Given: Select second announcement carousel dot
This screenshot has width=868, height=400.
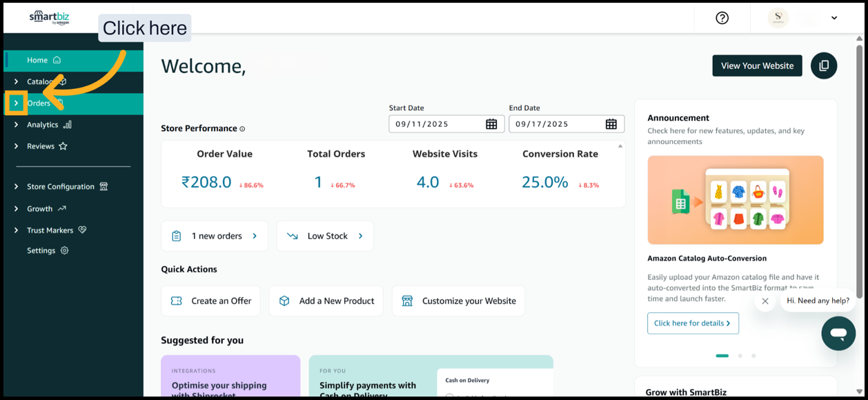Looking at the screenshot, I should 740,356.
